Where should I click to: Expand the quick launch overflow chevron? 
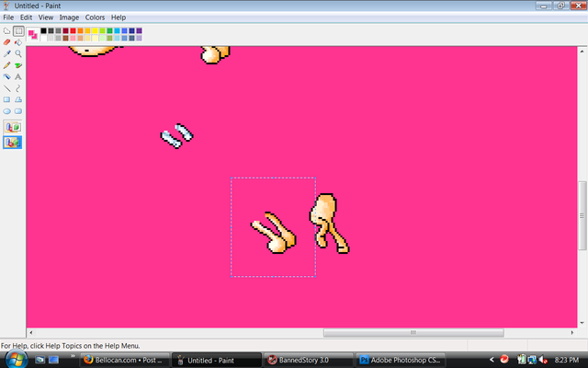coord(73,356)
